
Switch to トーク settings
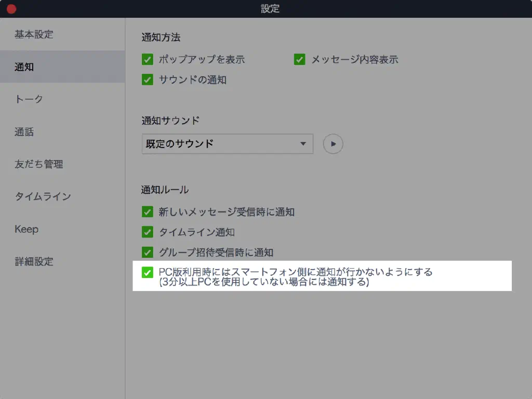[x=29, y=99]
